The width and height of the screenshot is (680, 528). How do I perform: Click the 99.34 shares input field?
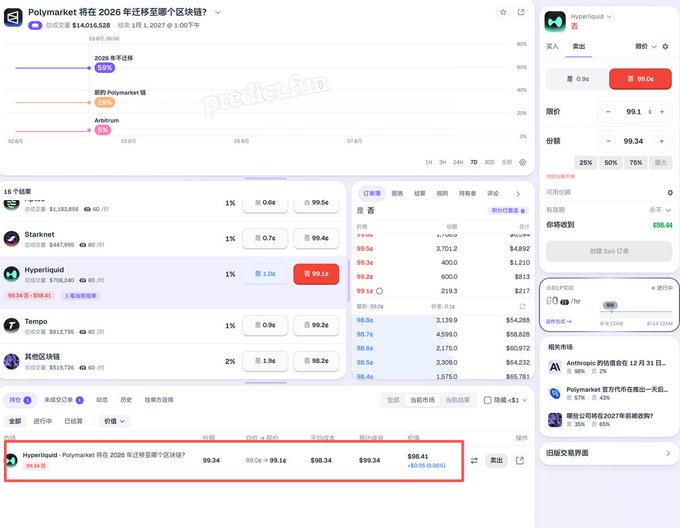coord(634,141)
